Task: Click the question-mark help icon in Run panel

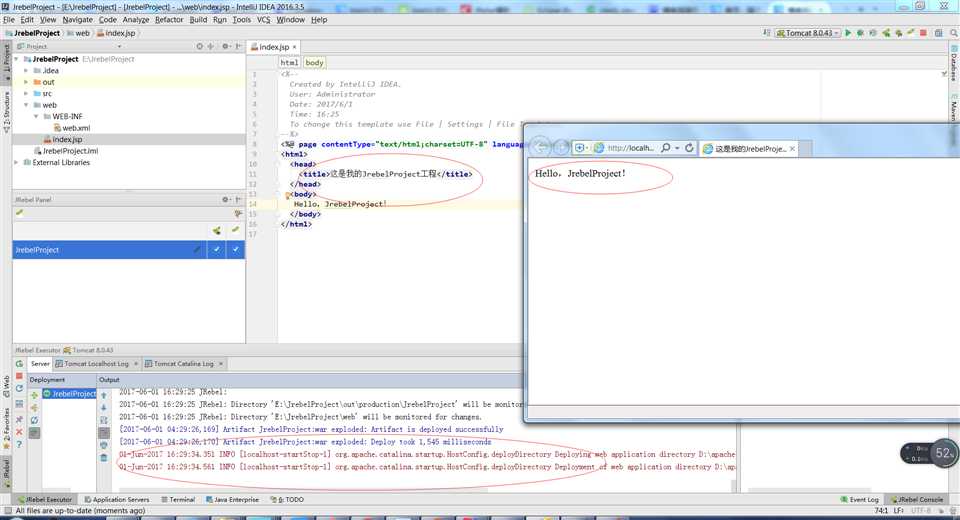Action: tap(20, 444)
